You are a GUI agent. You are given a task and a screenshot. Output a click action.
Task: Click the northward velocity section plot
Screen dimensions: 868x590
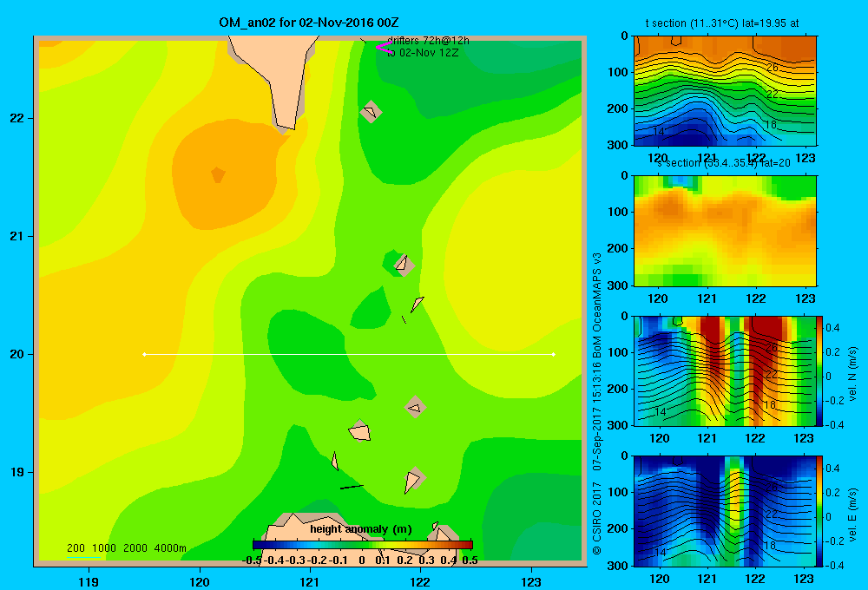coord(725,370)
